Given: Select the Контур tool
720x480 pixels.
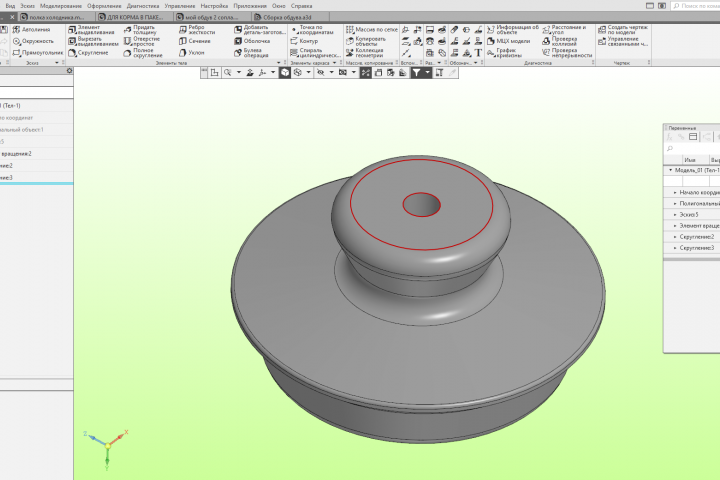Looking at the screenshot, I should pos(304,41).
